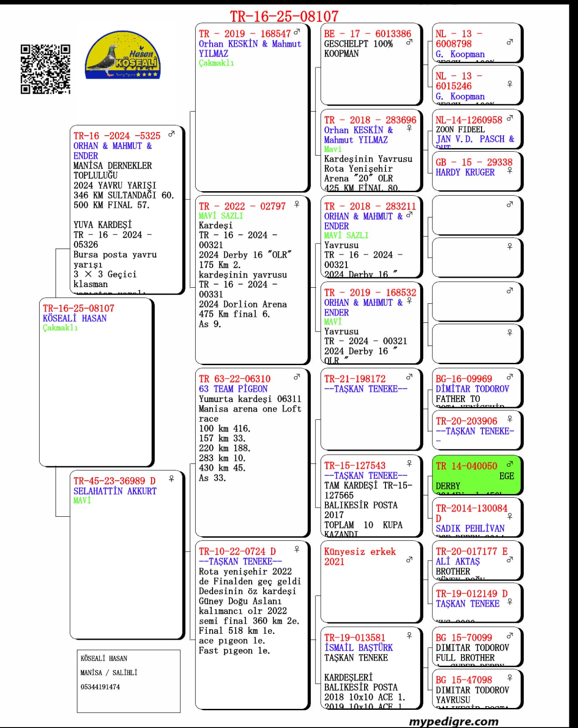Screen dimensions: 578x728
Task: Click the phone number in the contact box
Action: point(100,687)
